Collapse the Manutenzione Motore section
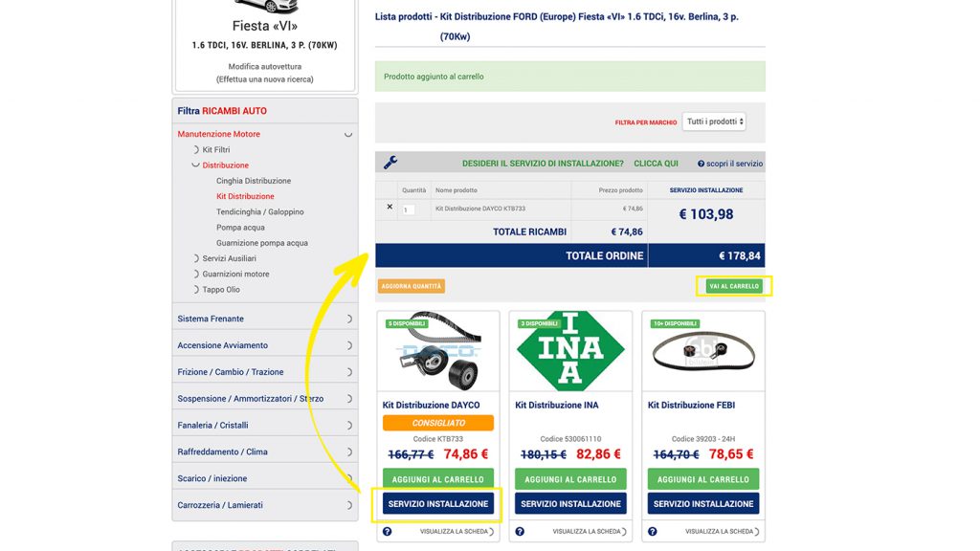The width and height of the screenshot is (980, 551). tap(348, 134)
